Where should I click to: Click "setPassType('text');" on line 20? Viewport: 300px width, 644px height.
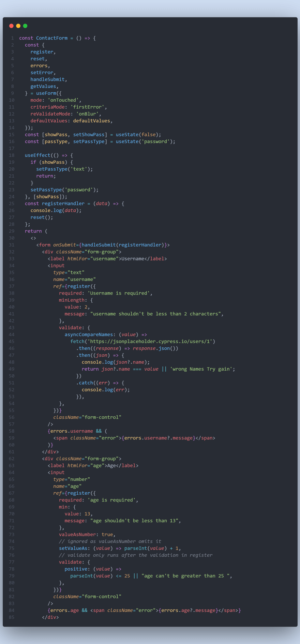pyautogui.click(x=64, y=169)
